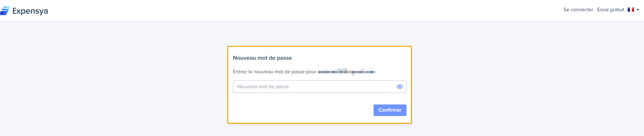This screenshot has height=136, width=644.
Task: Start the Essai gratuit free trial
Action: [610, 9]
